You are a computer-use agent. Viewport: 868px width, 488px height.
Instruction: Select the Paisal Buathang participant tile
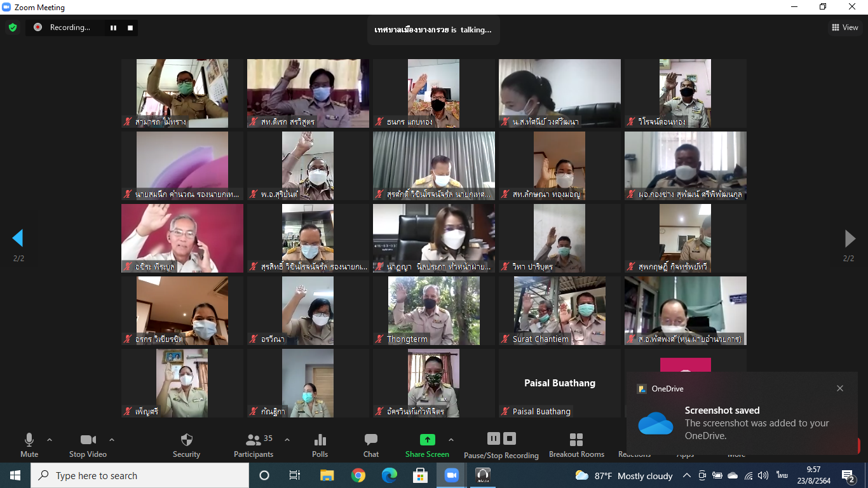560,383
